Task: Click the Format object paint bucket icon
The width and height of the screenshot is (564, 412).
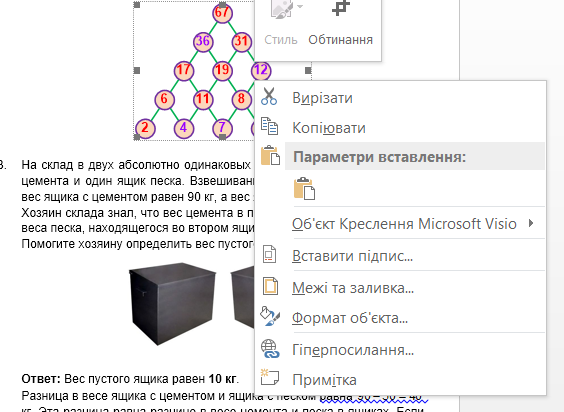Action: (x=270, y=316)
